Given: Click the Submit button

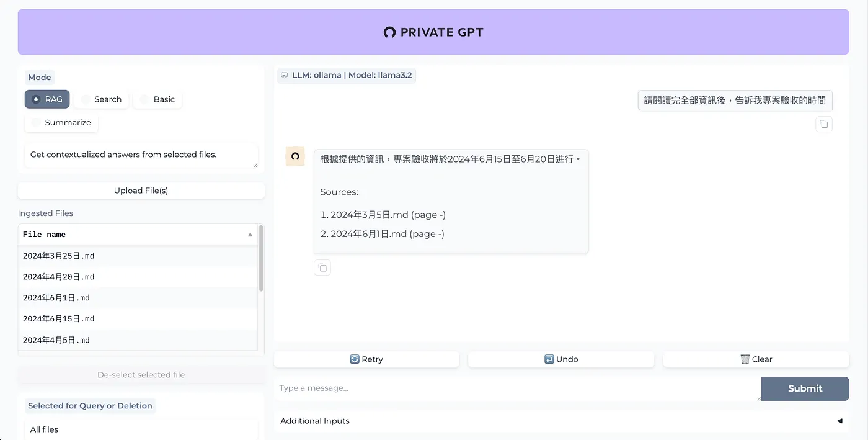Looking at the screenshot, I should pyautogui.click(x=805, y=388).
